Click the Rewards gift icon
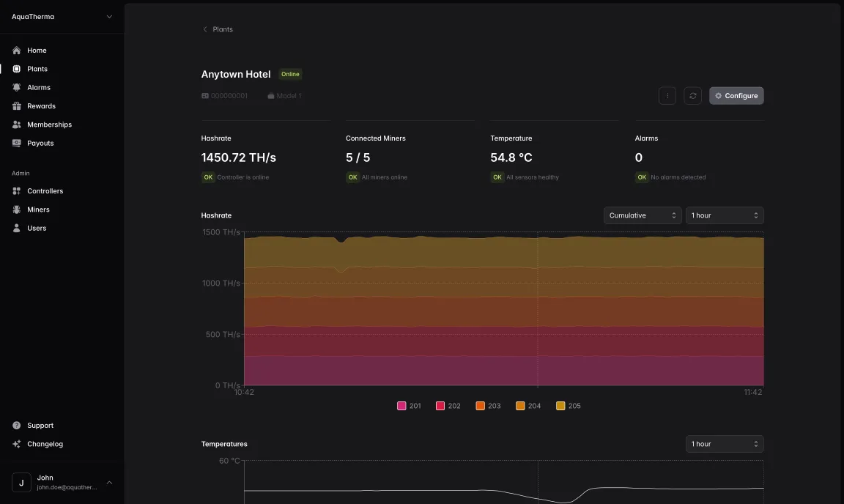This screenshot has height=504, width=844. click(x=16, y=105)
